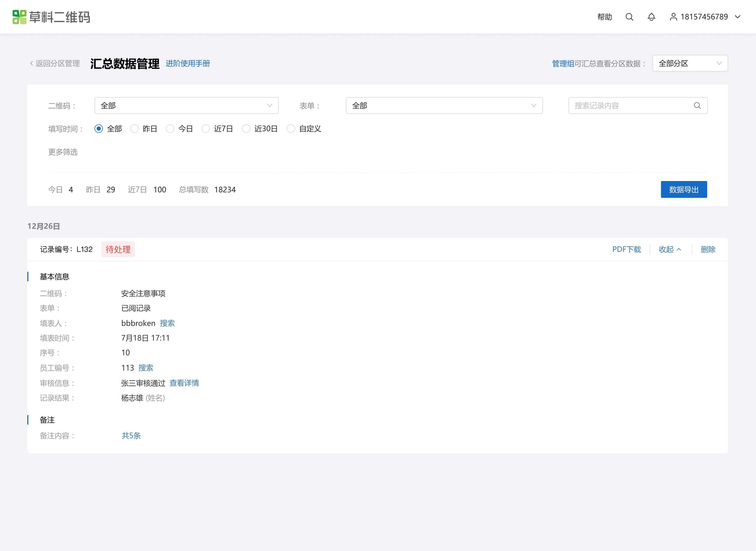Click magnifier icon in 搜索记录内容 box
The image size is (756, 551).
tap(697, 106)
